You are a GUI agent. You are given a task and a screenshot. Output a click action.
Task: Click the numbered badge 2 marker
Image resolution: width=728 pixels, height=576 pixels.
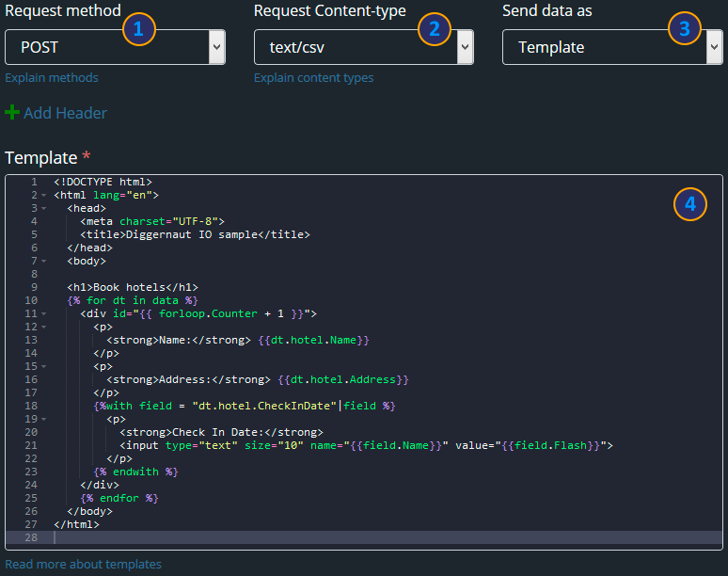click(434, 29)
